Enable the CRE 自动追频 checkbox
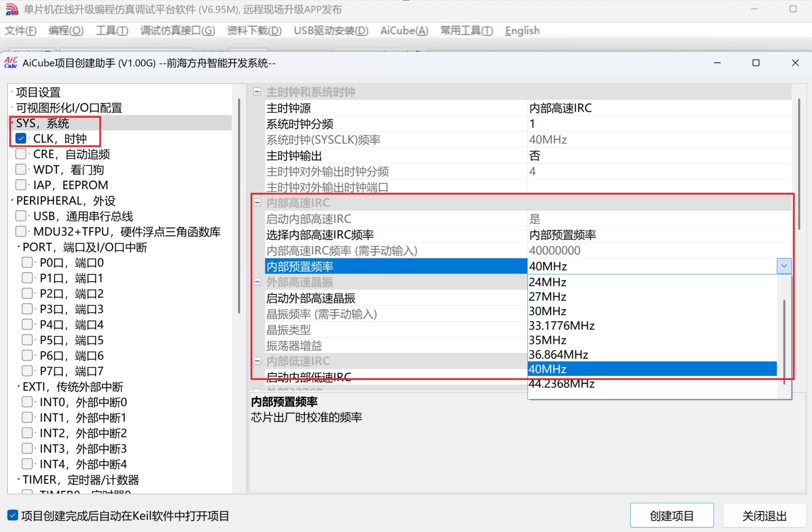This screenshot has width=812, height=532. (21, 154)
